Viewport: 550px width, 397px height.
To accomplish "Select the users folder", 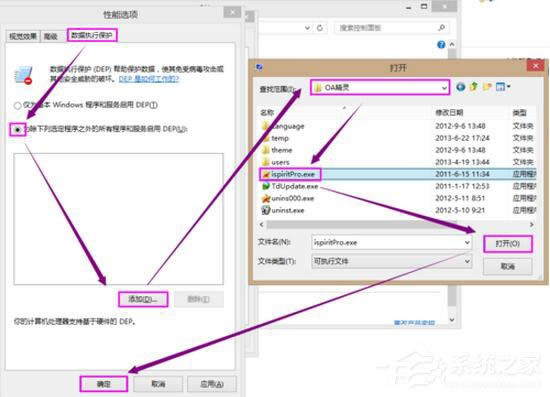I will tap(280, 162).
